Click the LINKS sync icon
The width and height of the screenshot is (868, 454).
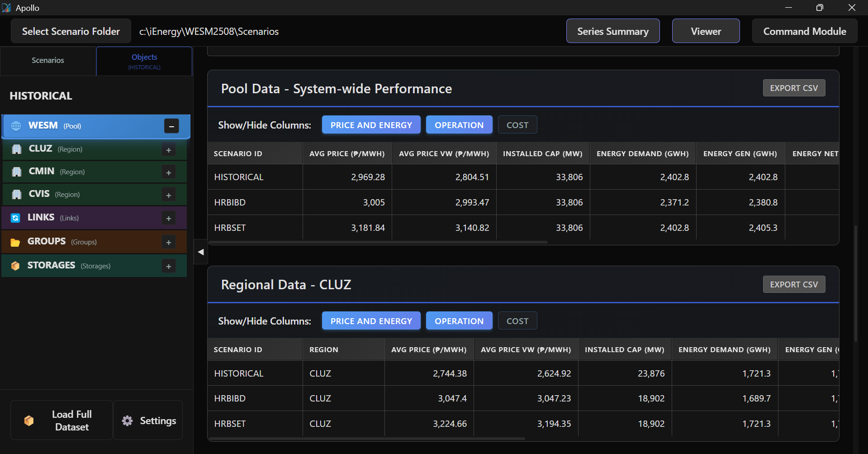15,218
